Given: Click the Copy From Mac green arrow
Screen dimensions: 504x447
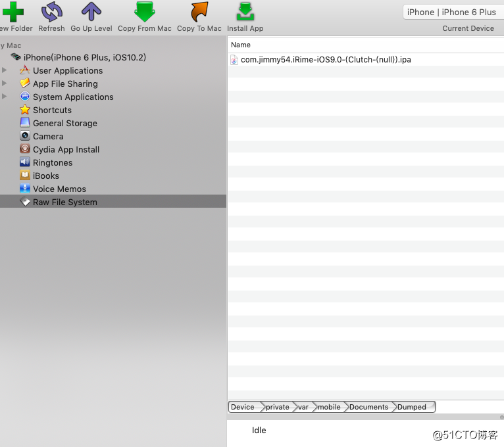Looking at the screenshot, I should click(x=145, y=12).
